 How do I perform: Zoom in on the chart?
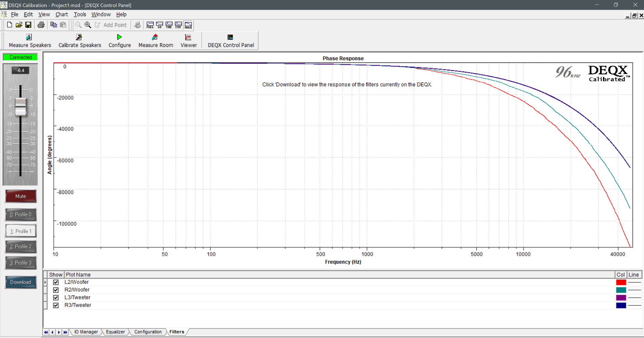[x=88, y=25]
